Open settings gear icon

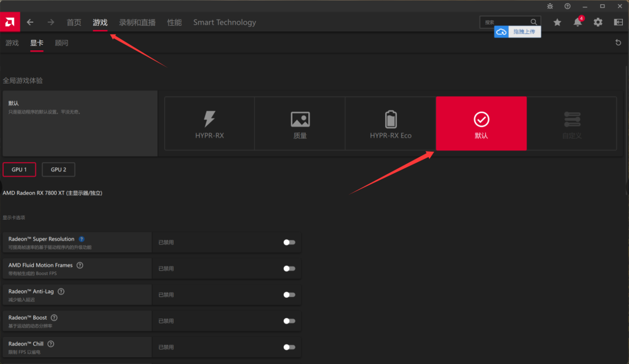(x=598, y=23)
